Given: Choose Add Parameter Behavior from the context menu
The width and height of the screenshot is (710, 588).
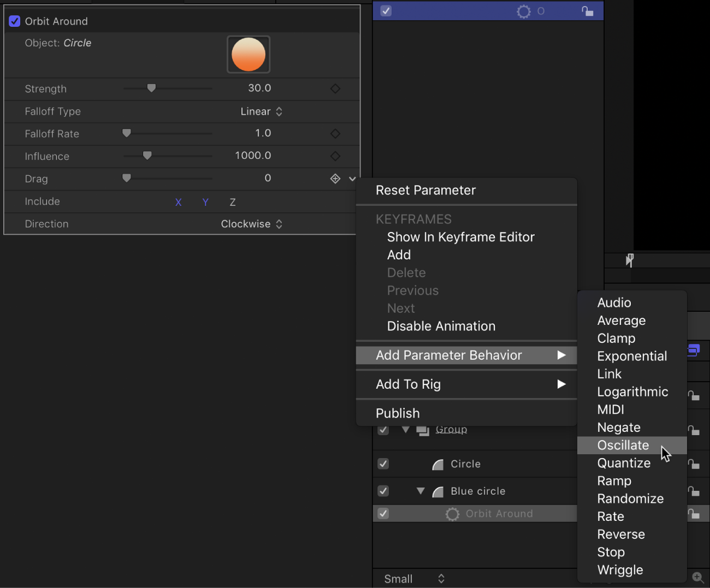Looking at the screenshot, I should coord(448,355).
